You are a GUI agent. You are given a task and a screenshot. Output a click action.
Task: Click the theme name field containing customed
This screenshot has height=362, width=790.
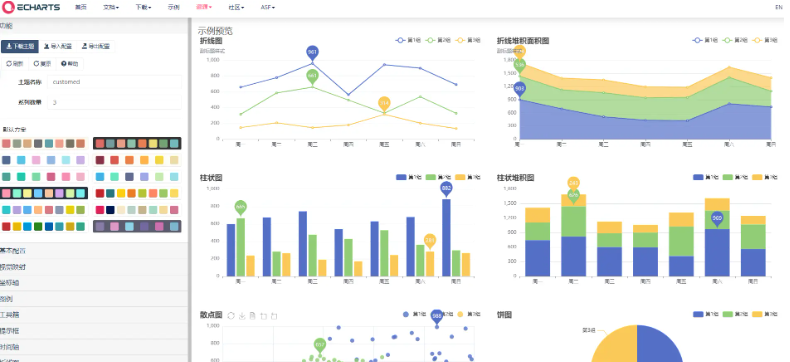114,82
